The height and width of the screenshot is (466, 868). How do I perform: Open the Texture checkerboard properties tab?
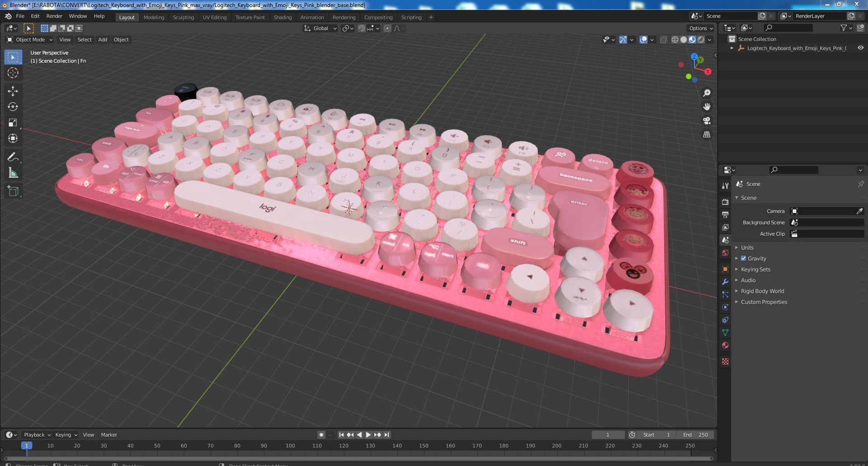725,361
